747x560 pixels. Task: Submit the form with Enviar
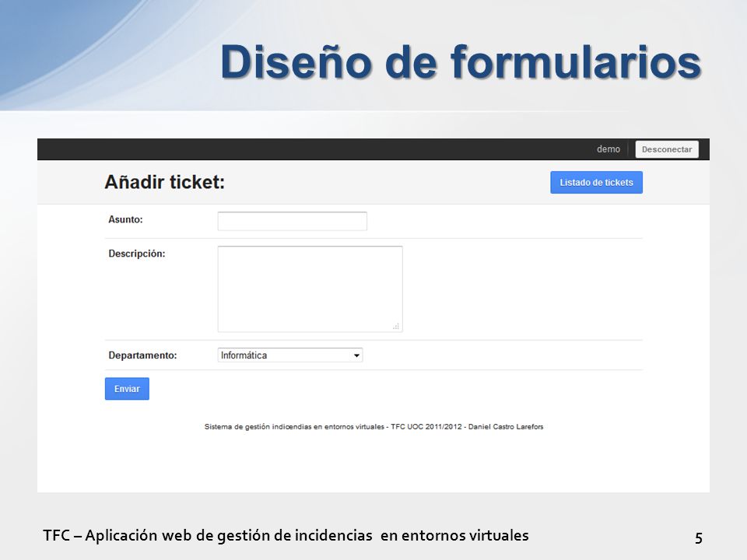tap(127, 389)
